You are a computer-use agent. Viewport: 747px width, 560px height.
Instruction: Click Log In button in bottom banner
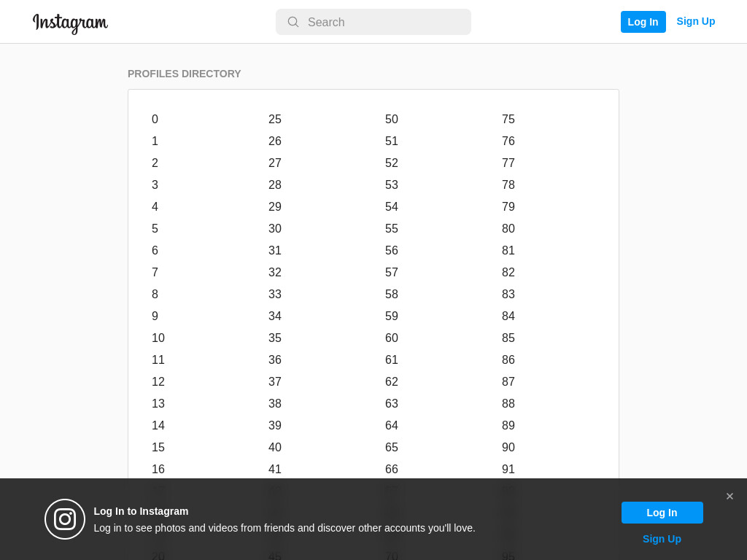click(x=662, y=513)
